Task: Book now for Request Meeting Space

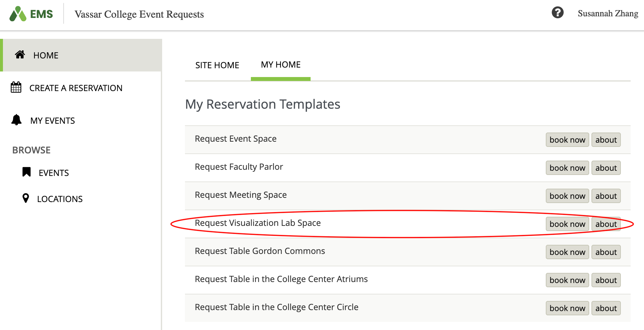Action: [567, 196]
